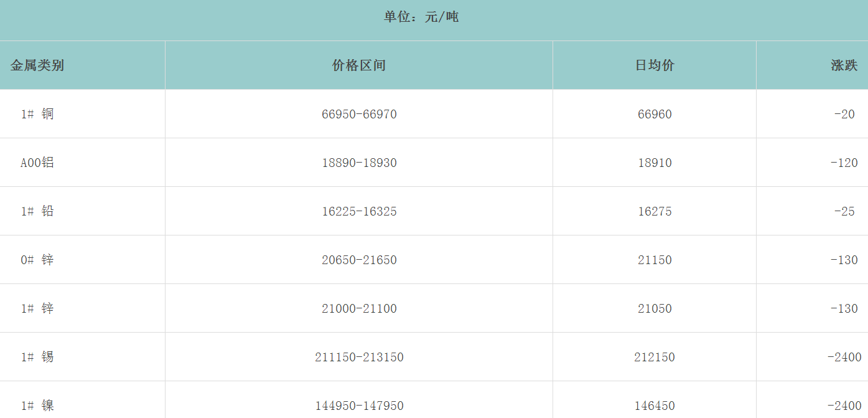Click the daily average price 16275
Viewport: 868px width, 418px height.
(x=655, y=211)
